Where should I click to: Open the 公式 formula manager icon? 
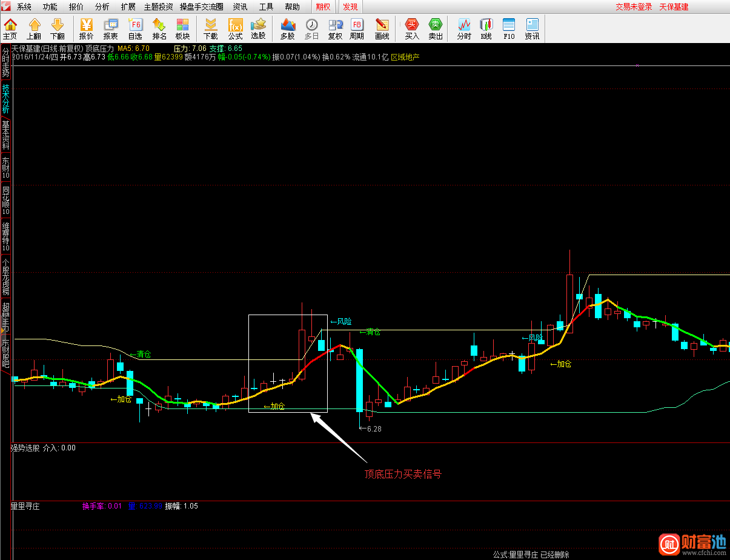[235, 28]
